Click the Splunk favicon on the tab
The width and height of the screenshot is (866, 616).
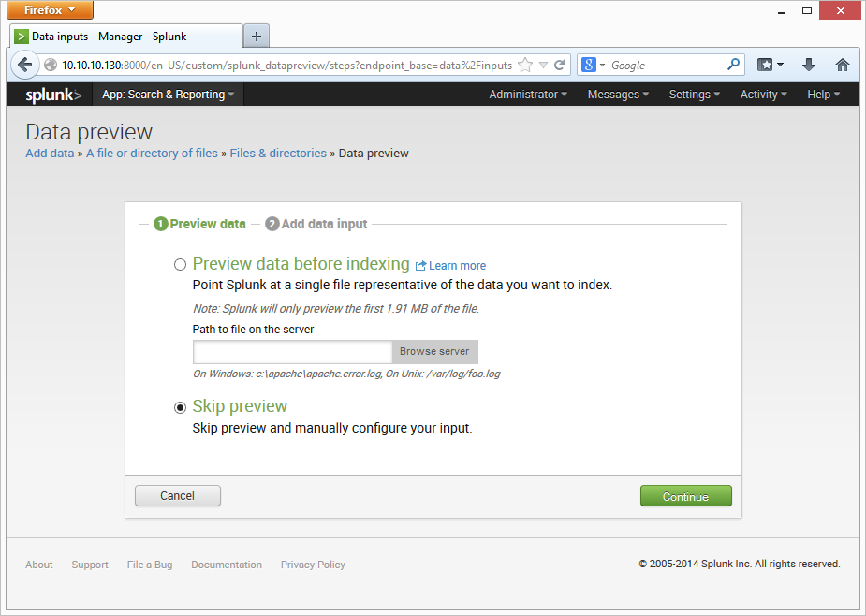(x=21, y=37)
